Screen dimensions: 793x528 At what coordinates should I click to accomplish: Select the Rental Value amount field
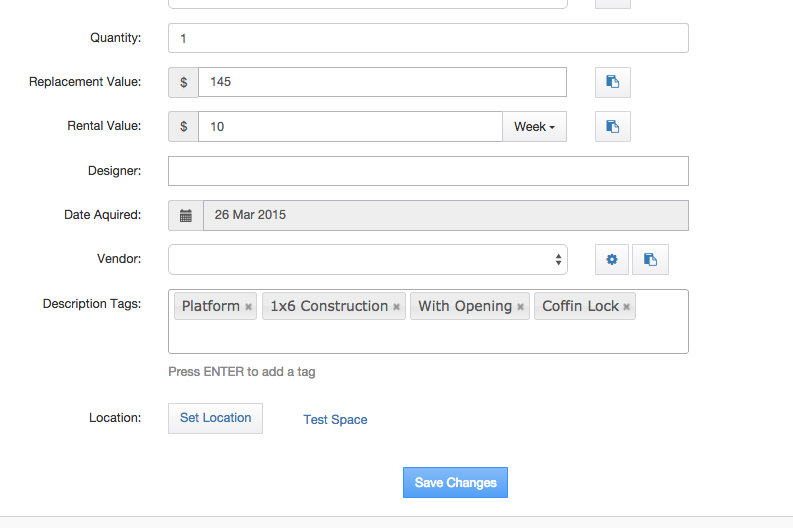click(x=350, y=126)
